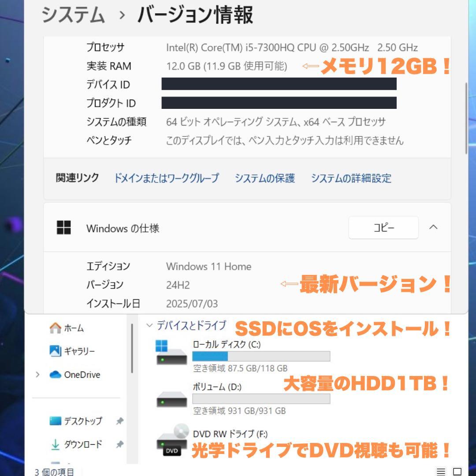Select edition text Windows 11 Home

(x=209, y=266)
